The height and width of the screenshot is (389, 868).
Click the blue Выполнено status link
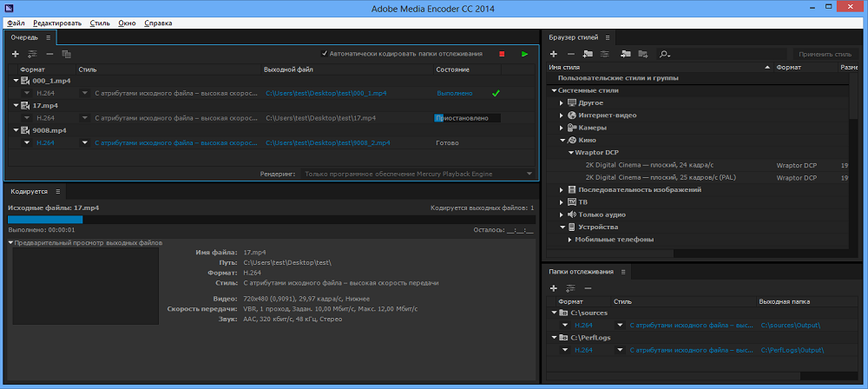point(455,93)
